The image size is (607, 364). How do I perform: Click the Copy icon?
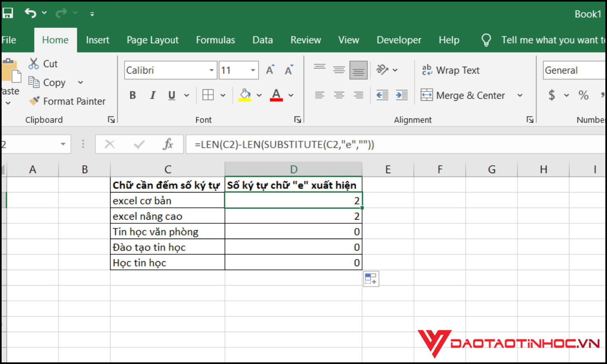pyautogui.click(x=34, y=82)
